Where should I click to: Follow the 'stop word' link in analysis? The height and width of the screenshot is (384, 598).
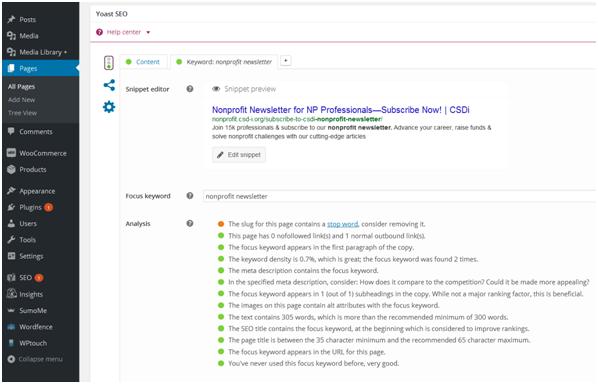click(342, 224)
